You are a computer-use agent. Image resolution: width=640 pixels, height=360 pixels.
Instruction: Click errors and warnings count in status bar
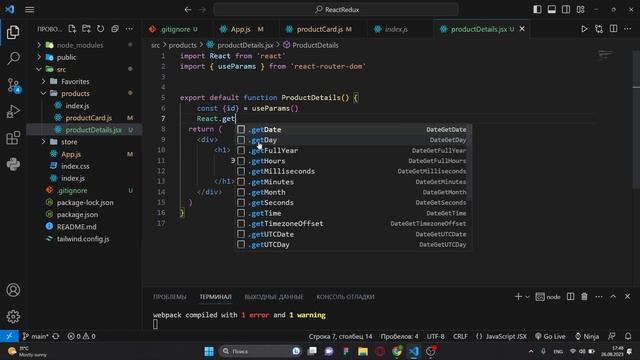[82, 336]
